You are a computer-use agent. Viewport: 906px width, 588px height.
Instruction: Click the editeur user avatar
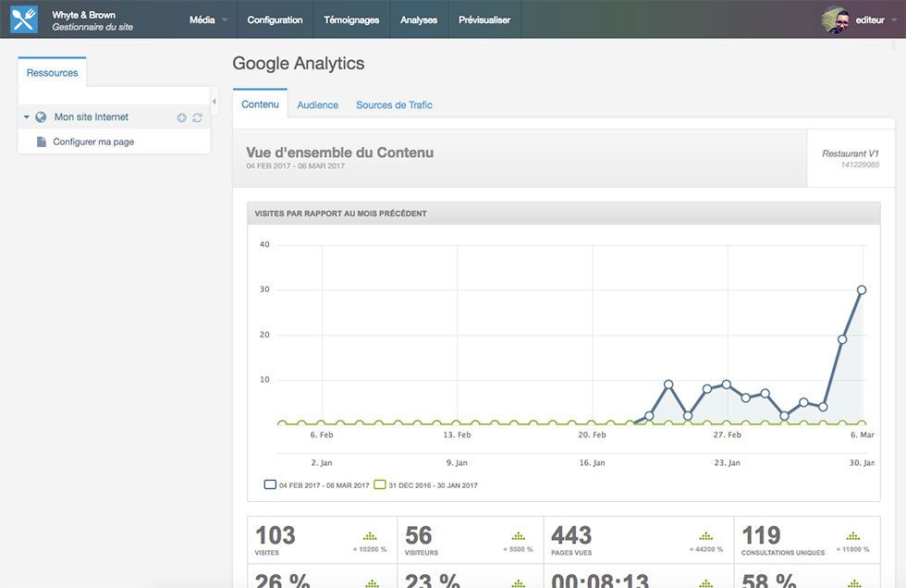pyautogui.click(x=836, y=19)
